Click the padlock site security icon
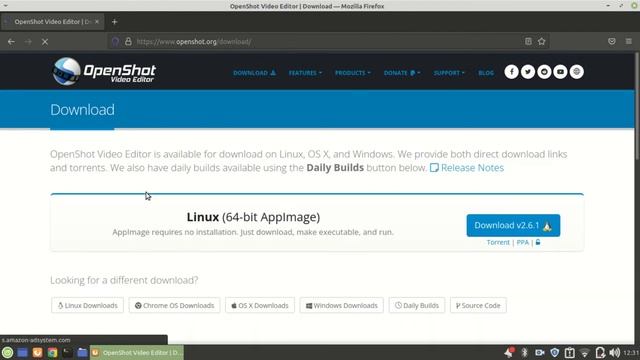 point(128,42)
